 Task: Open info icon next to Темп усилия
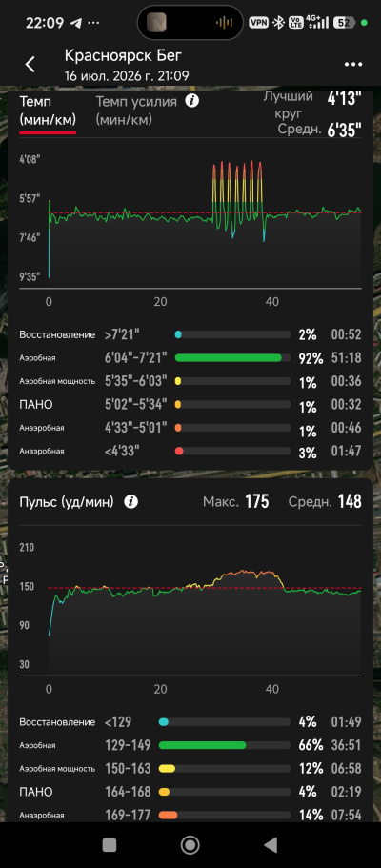point(191,101)
